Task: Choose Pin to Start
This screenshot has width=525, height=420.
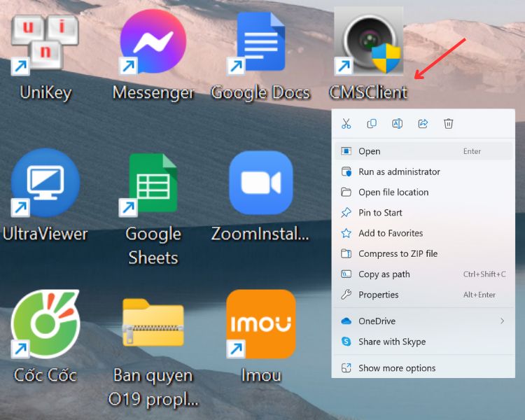Action: click(x=423, y=213)
